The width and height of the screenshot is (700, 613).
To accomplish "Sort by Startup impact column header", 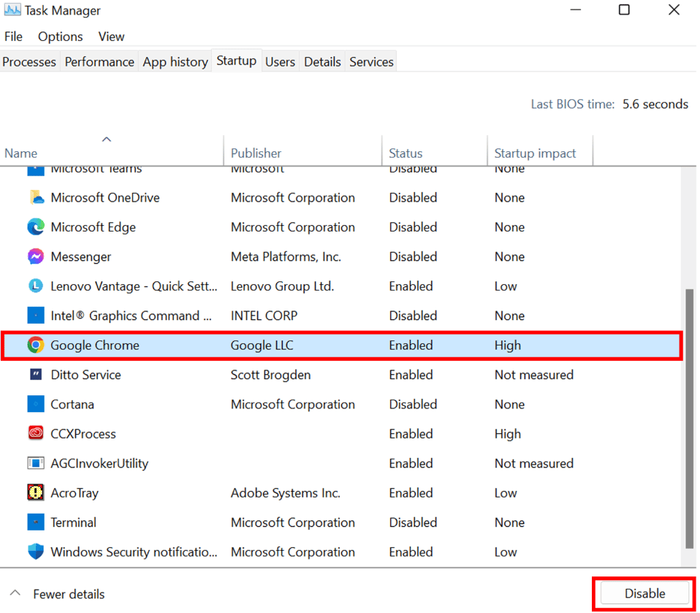I will click(540, 151).
